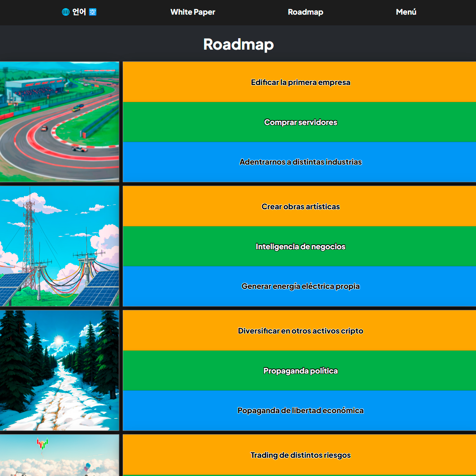
Task: Expand the Menú navigation item
Action: click(406, 12)
